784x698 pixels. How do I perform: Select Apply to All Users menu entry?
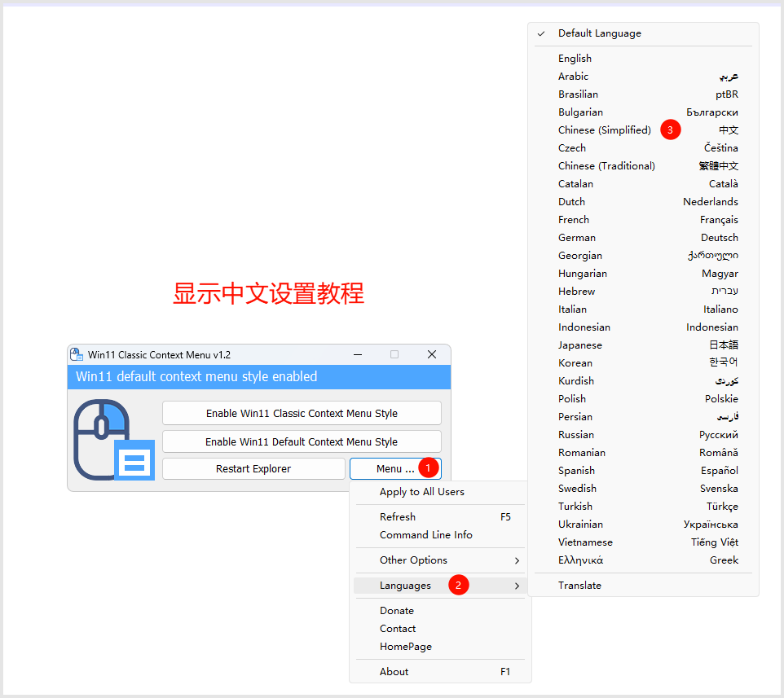click(421, 492)
